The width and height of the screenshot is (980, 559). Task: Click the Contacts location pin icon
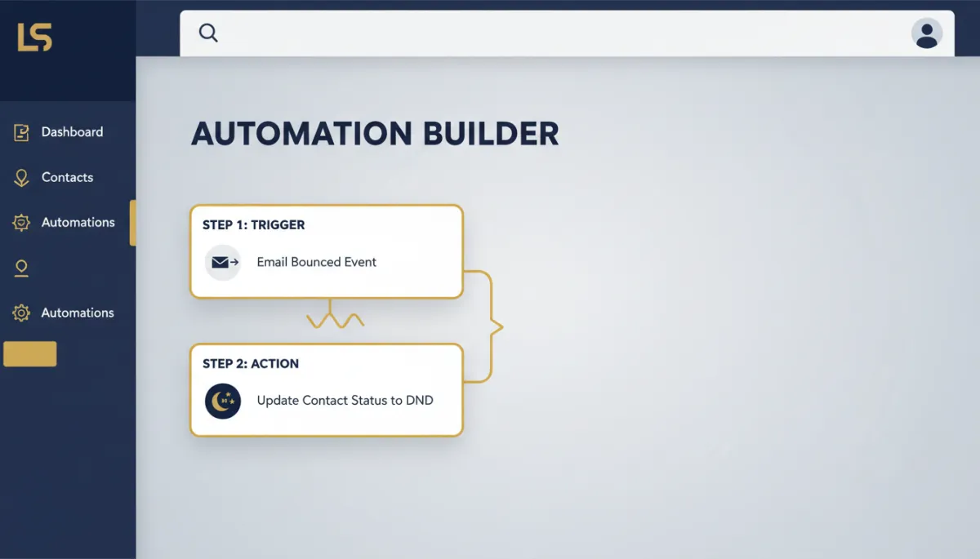tap(22, 178)
